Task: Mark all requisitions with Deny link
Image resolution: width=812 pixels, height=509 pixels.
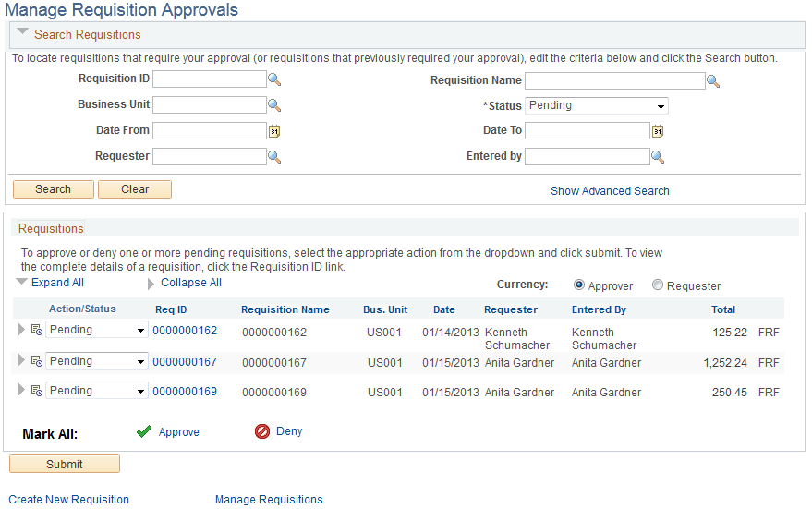Action: [x=289, y=431]
